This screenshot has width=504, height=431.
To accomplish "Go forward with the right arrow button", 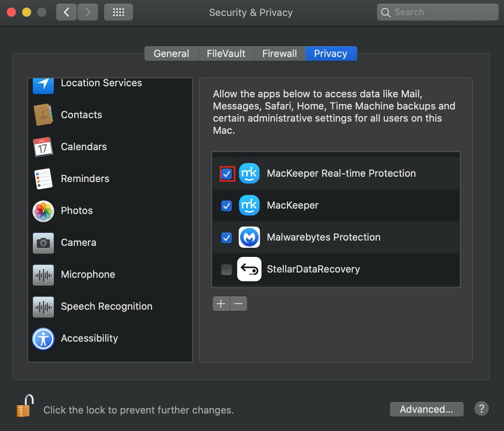I will click(88, 12).
